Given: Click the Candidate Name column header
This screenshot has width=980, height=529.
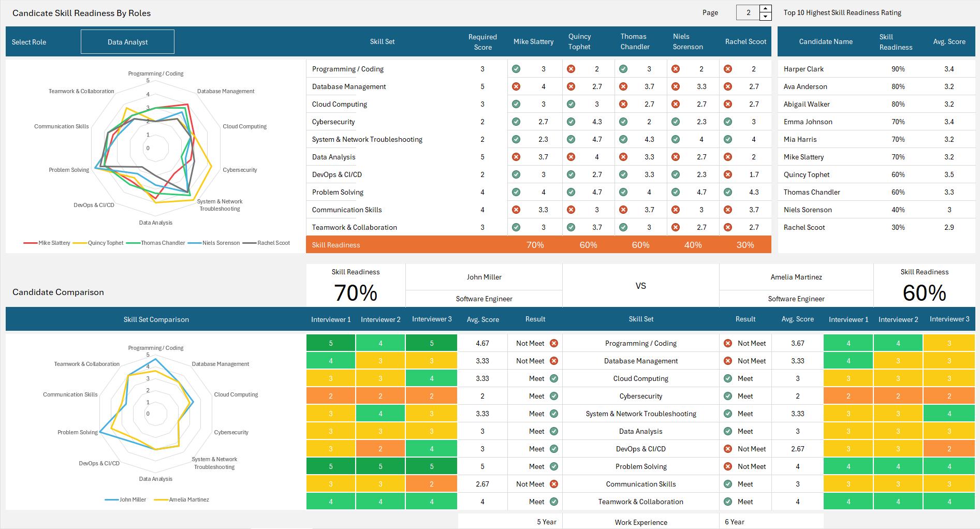Looking at the screenshot, I should point(826,41).
